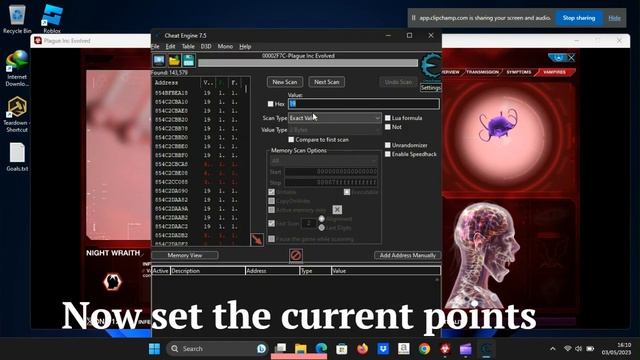Open the process selector icon in Cheat Engine

(159, 60)
